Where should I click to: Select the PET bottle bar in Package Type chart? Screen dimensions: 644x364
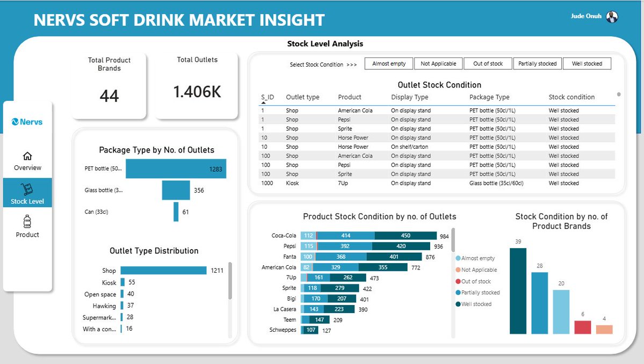tap(175, 168)
